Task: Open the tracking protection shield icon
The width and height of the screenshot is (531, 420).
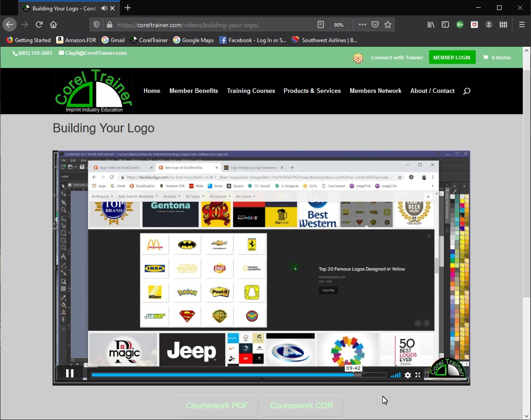Action: click(x=97, y=25)
